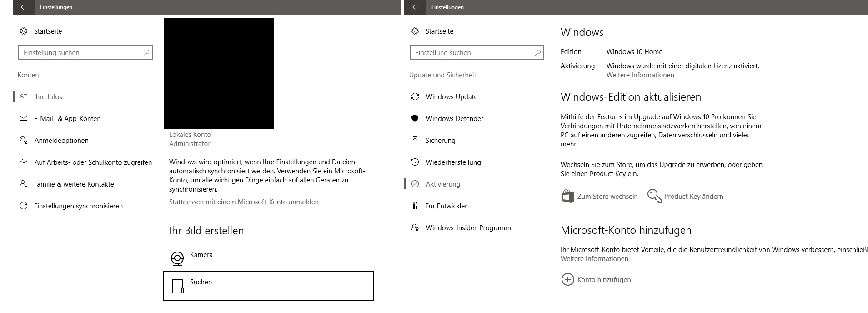Click the Sicherung upload arrow icon
The height and width of the screenshot is (313, 868).
coord(415,140)
